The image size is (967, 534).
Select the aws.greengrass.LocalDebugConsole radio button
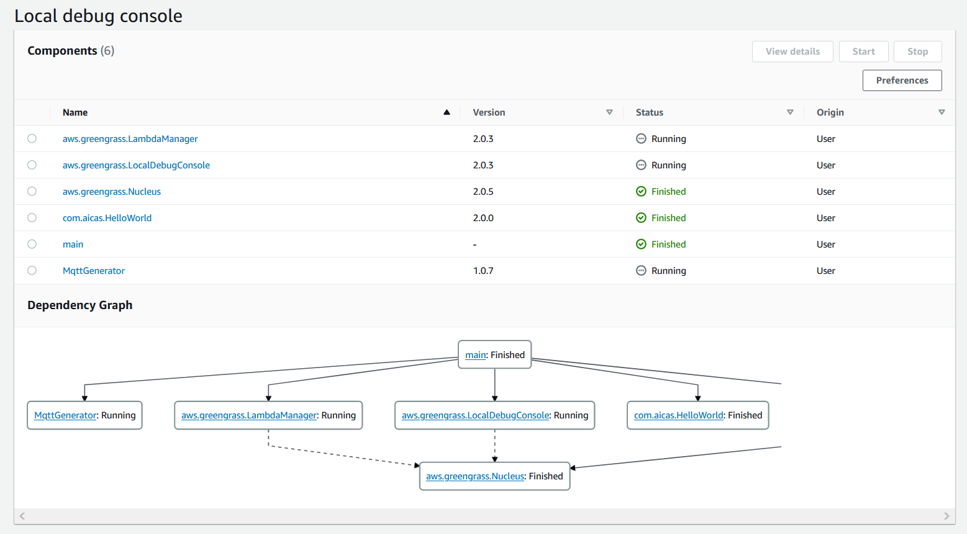point(32,165)
